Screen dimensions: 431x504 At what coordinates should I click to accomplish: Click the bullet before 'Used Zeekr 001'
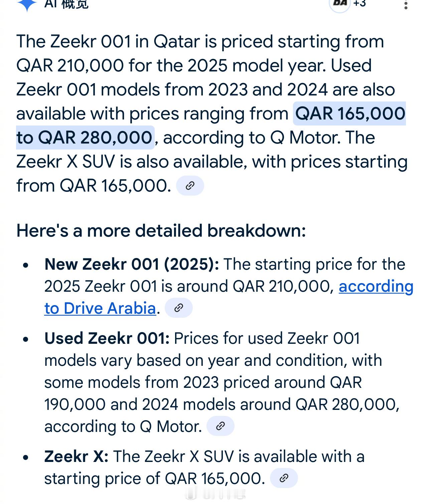pyautogui.click(x=26, y=339)
